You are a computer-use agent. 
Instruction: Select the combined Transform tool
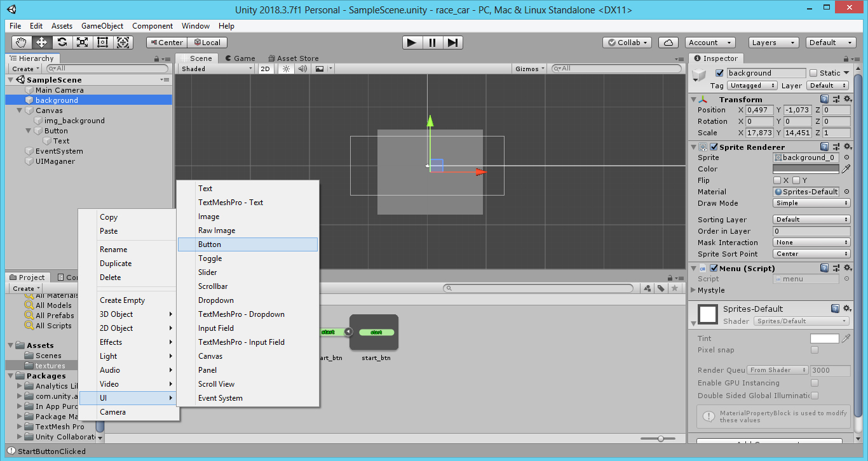pos(123,43)
